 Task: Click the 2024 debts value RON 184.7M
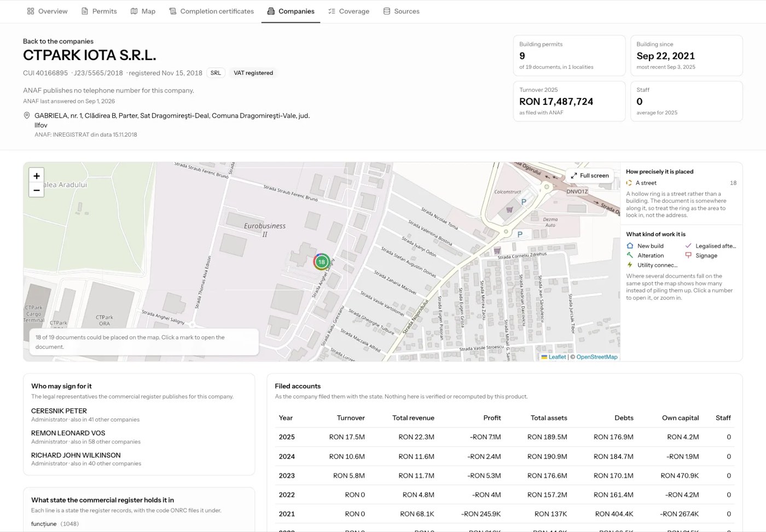coord(613,457)
